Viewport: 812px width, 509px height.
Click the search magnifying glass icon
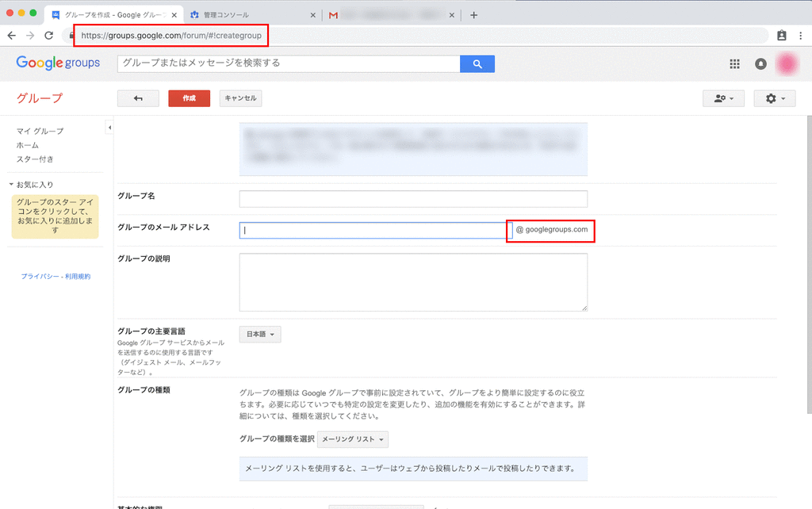[x=477, y=63]
